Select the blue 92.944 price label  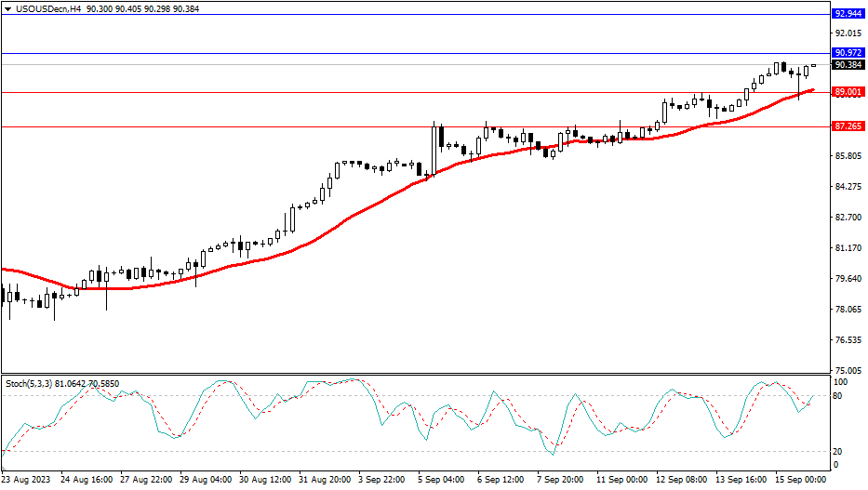pyautogui.click(x=847, y=15)
